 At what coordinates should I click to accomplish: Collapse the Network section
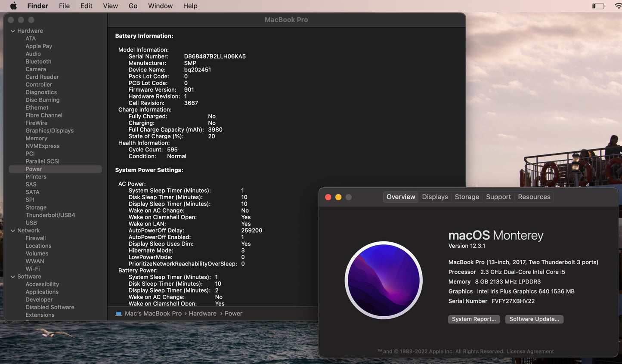[13, 231]
